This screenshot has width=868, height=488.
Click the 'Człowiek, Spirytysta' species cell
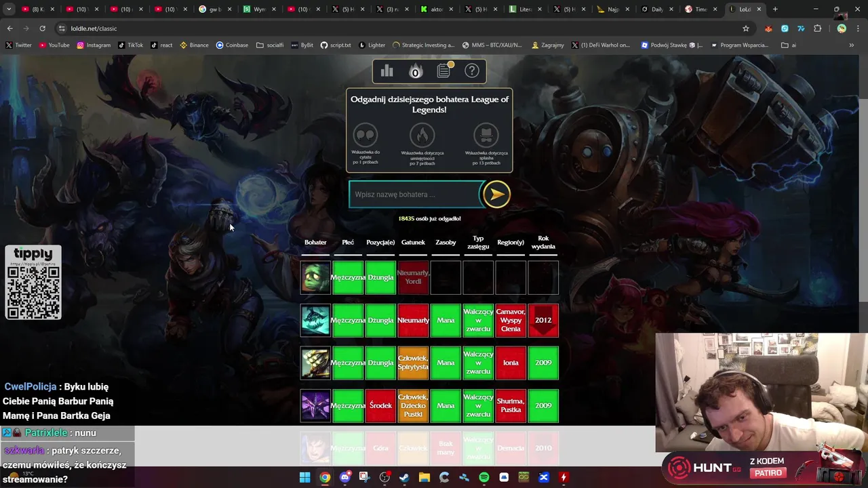(413, 363)
